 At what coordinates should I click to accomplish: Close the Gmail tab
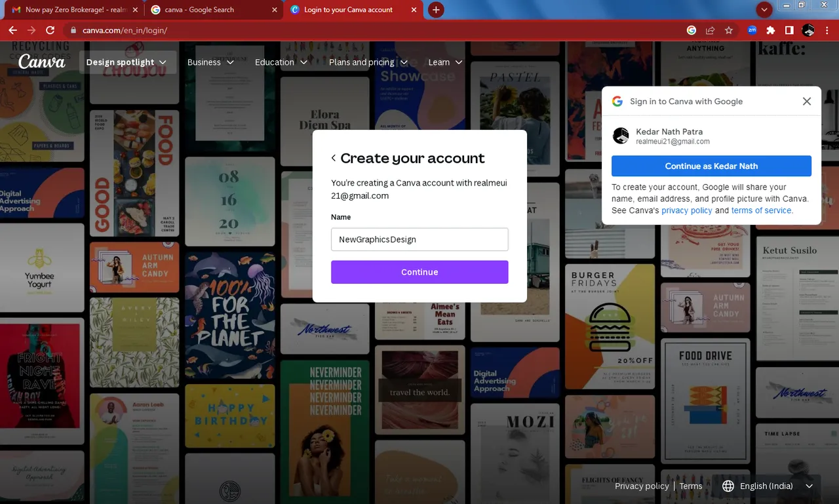click(134, 10)
